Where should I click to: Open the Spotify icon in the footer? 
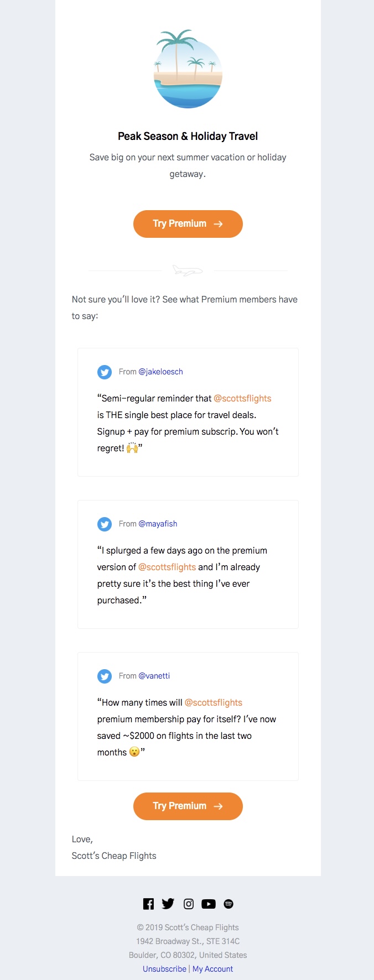[x=228, y=904]
